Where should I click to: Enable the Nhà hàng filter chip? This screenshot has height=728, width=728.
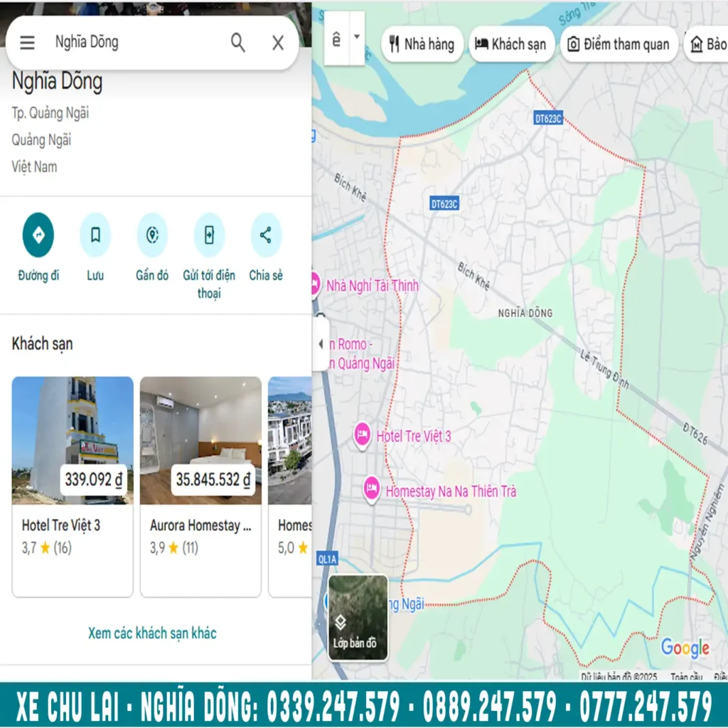coord(422,44)
